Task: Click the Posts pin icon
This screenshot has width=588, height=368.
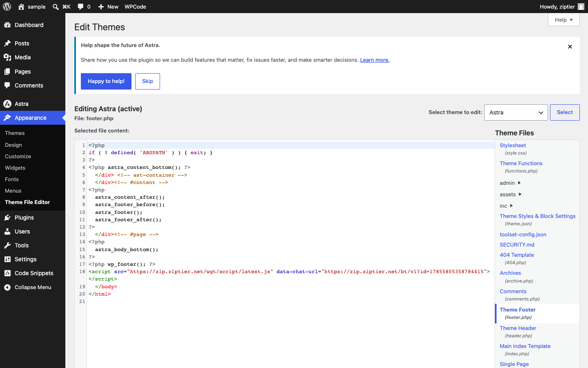Action: [x=7, y=43]
